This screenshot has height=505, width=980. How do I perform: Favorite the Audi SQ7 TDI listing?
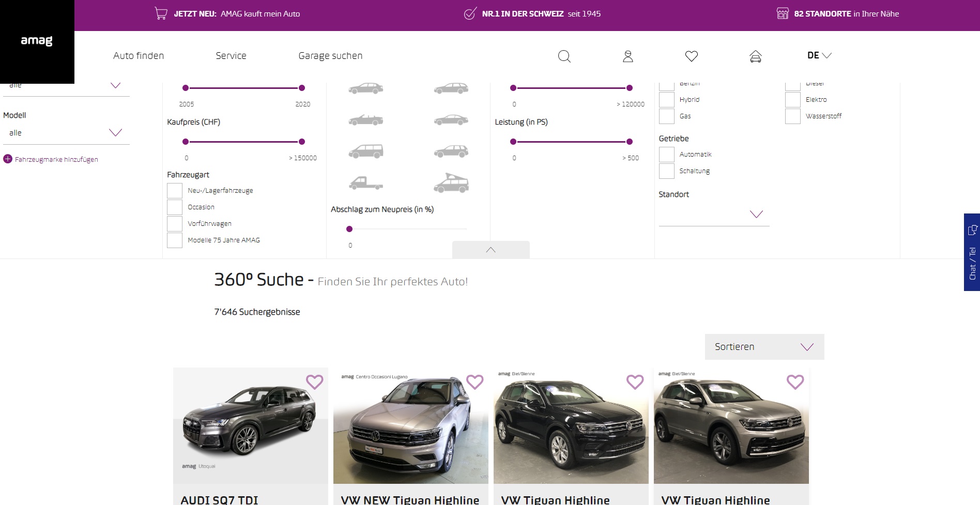(x=315, y=382)
